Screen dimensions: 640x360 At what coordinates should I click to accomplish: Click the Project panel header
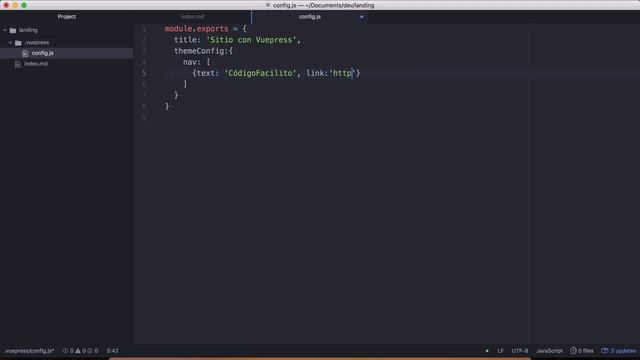tap(67, 17)
